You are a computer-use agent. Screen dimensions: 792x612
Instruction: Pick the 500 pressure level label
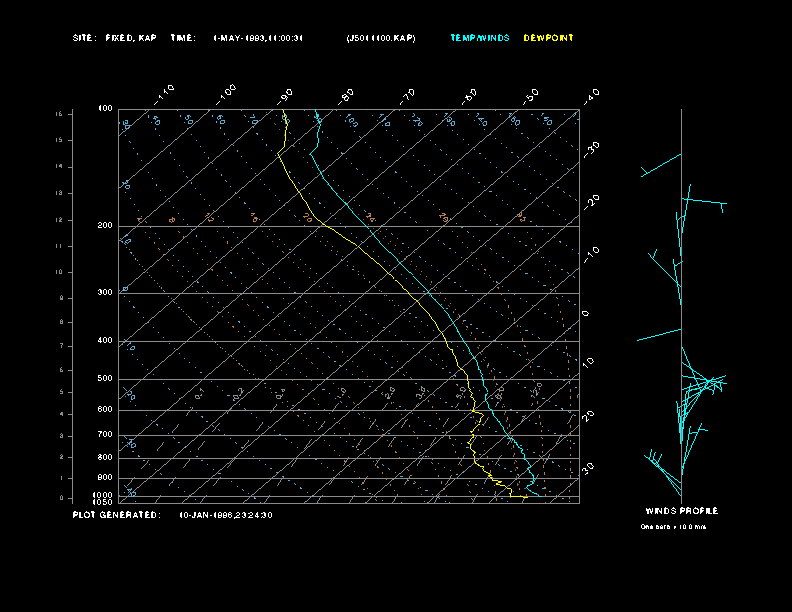(105, 379)
